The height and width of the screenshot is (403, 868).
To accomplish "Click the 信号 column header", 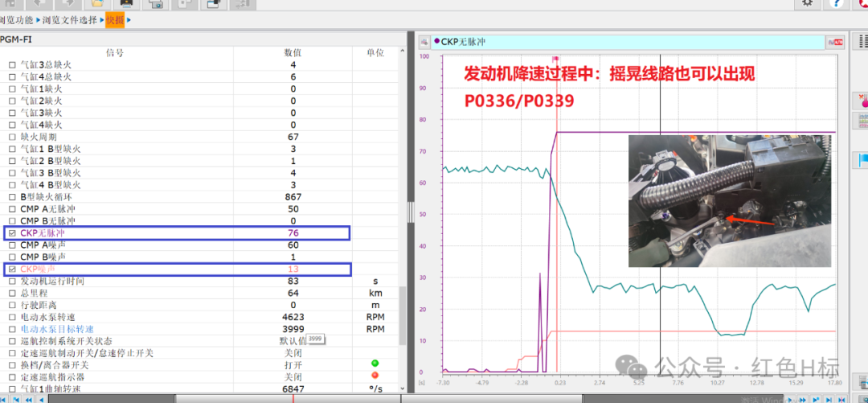I will [115, 52].
